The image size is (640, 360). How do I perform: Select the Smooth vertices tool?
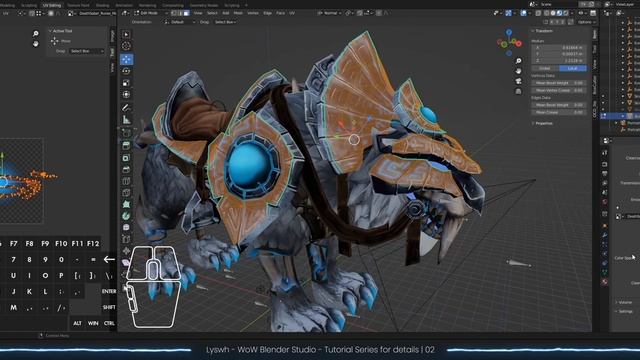tap(126, 227)
